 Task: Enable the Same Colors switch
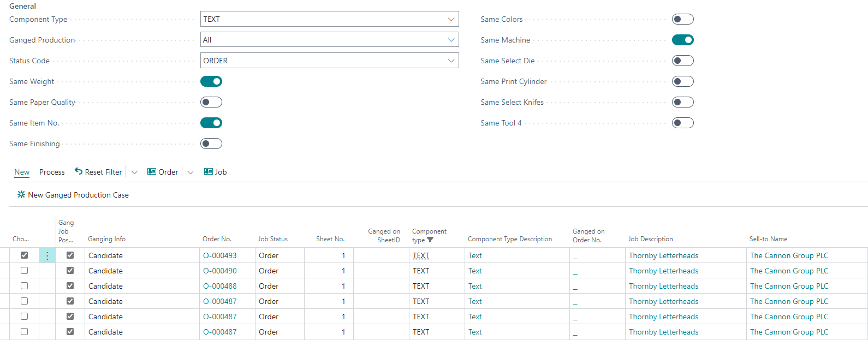tap(683, 19)
